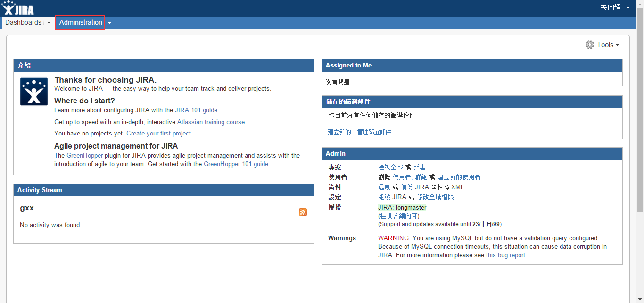Open the 群組 groups link
This screenshot has height=303, width=644.
[421, 177]
